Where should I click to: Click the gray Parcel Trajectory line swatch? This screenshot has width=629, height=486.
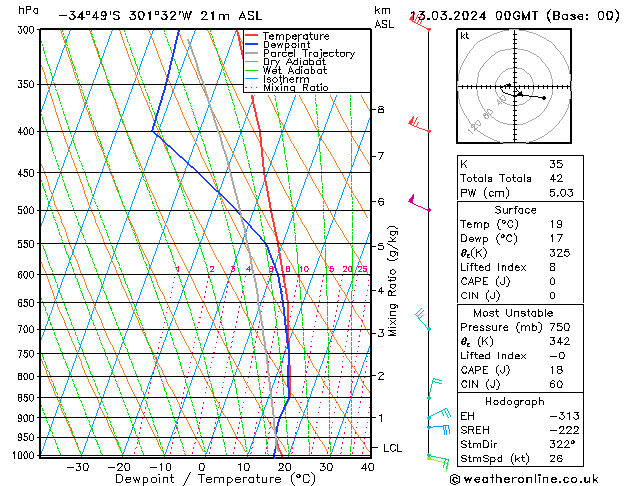251,53
